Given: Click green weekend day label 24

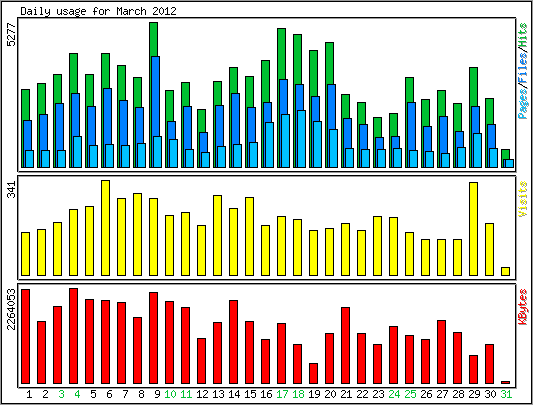Looking at the screenshot, I should tap(394, 394).
